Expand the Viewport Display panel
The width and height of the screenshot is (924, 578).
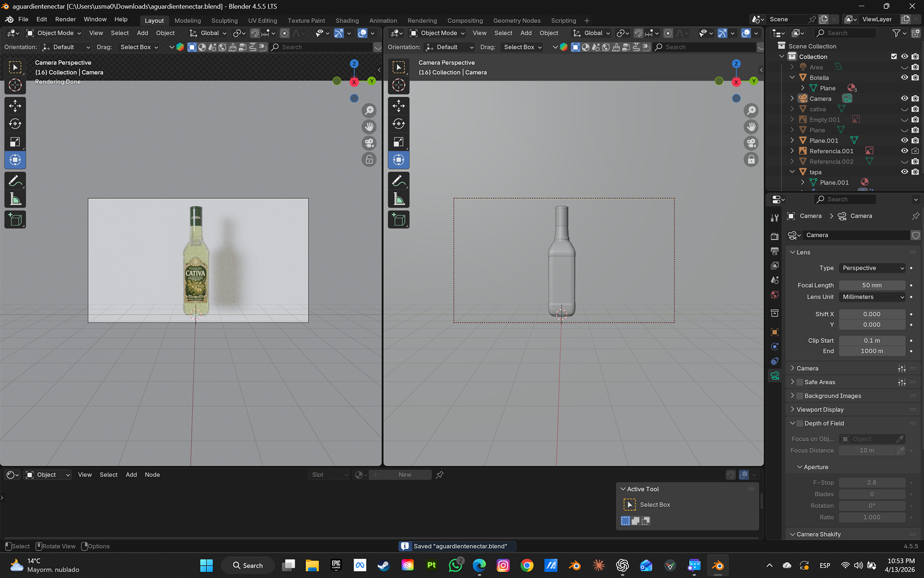(820, 410)
